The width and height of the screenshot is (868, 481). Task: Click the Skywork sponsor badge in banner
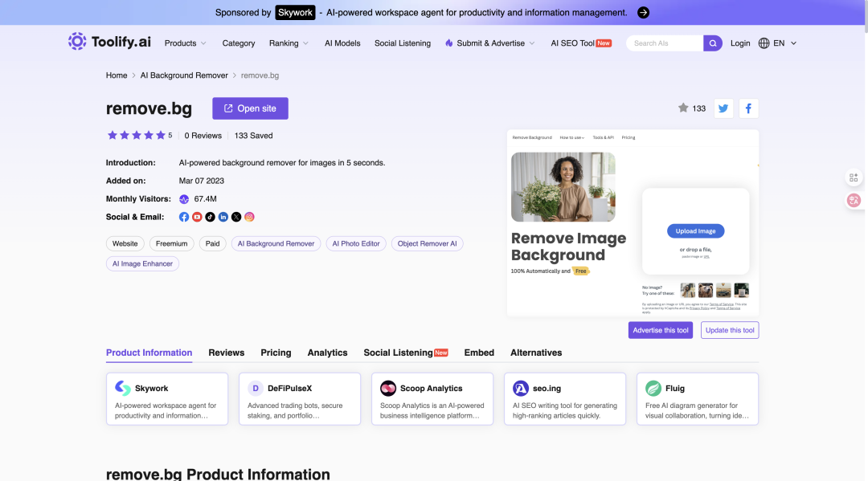click(295, 13)
